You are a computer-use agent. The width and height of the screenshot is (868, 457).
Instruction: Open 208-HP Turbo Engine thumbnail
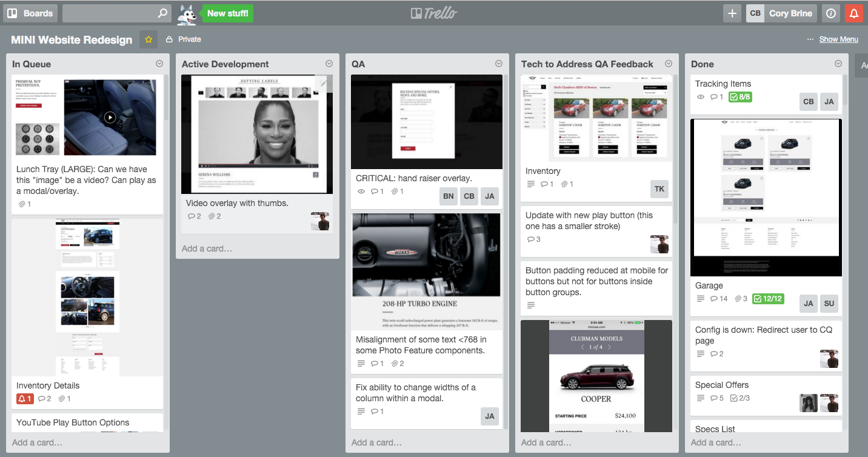[427, 271]
